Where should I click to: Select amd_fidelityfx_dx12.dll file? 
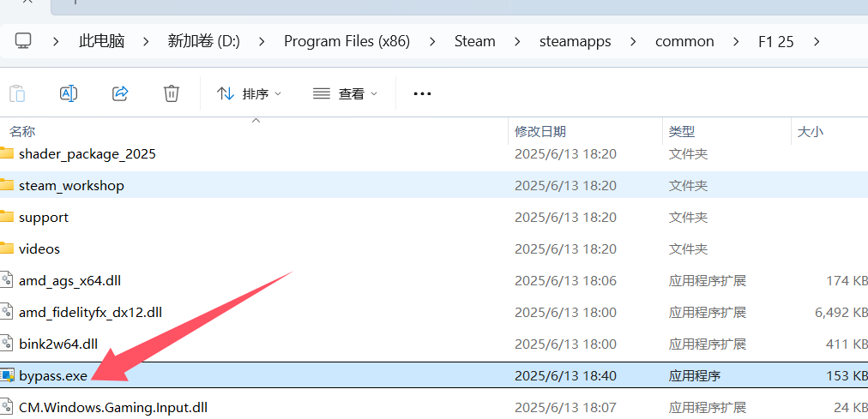(x=90, y=312)
